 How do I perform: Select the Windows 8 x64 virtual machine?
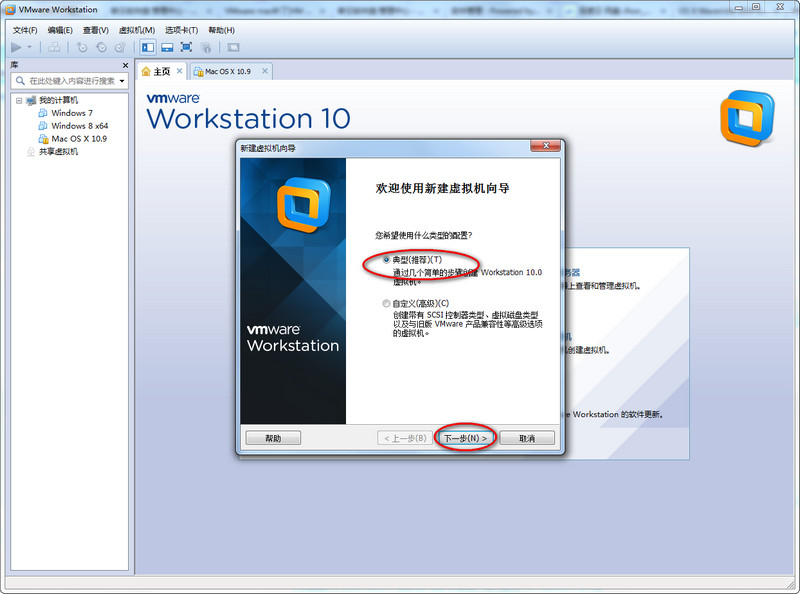click(x=80, y=126)
